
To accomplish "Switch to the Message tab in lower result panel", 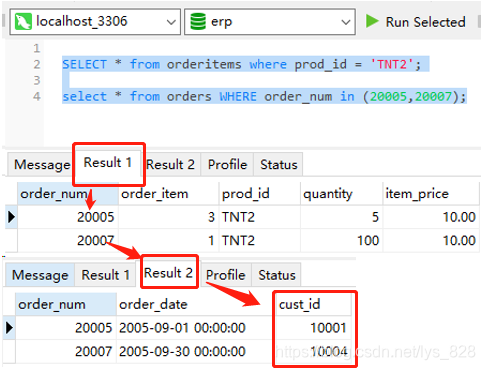I will pos(40,275).
